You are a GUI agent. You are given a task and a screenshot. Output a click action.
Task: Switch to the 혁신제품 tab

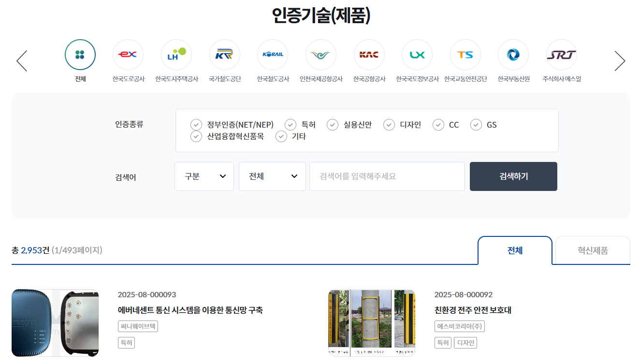click(x=593, y=250)
